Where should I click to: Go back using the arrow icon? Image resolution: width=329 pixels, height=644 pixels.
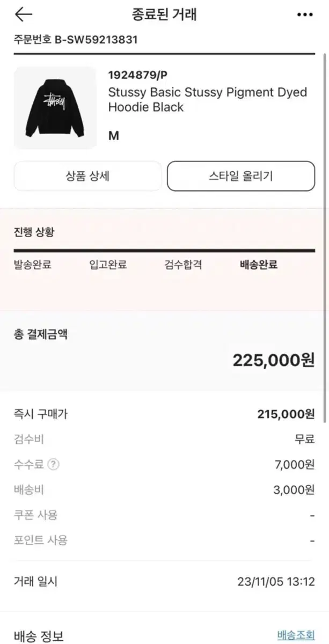[x=23, y=14]
